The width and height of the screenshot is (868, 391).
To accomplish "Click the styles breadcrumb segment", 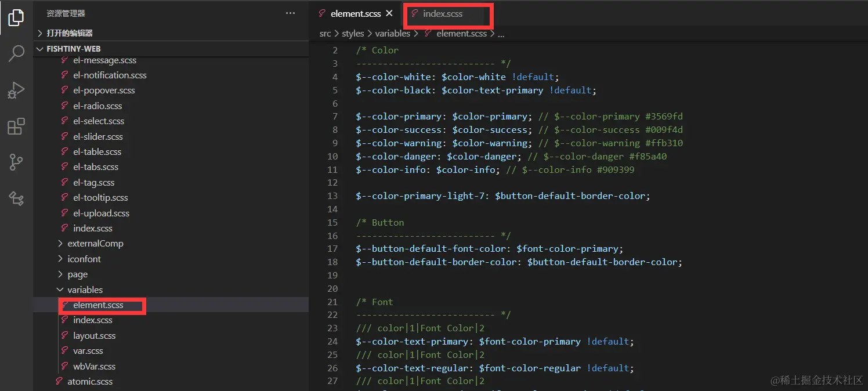I will point(353,34).
